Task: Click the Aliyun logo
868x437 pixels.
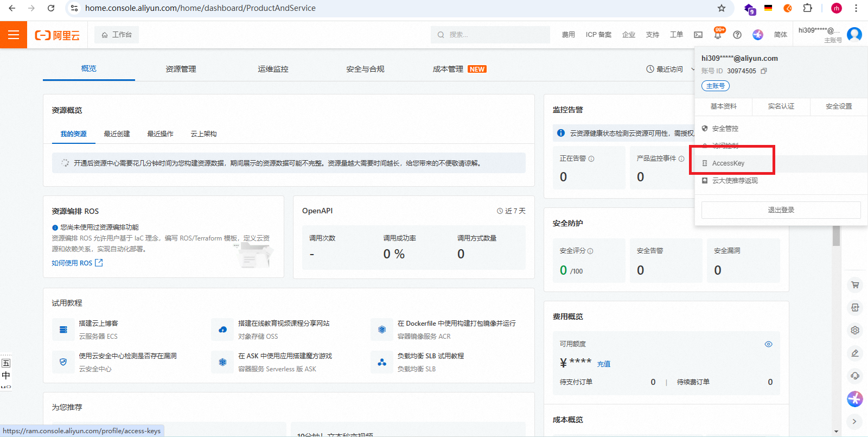Action: (57, 35)
